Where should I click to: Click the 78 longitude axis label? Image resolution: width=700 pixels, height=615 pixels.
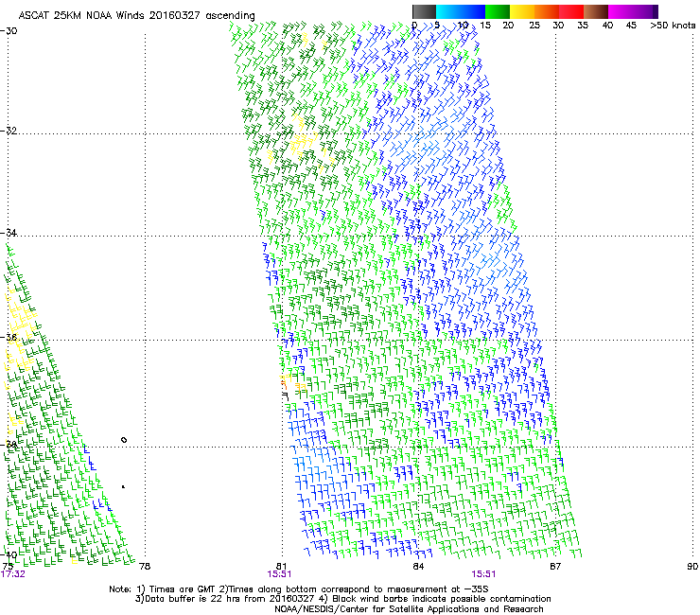tap(145, 567)
